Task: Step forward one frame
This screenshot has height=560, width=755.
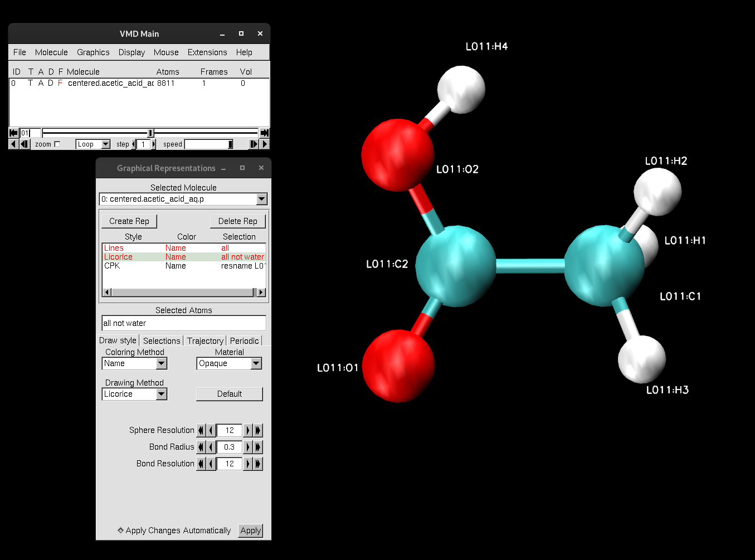Action: pyautogui.click(x=254, y=144)
